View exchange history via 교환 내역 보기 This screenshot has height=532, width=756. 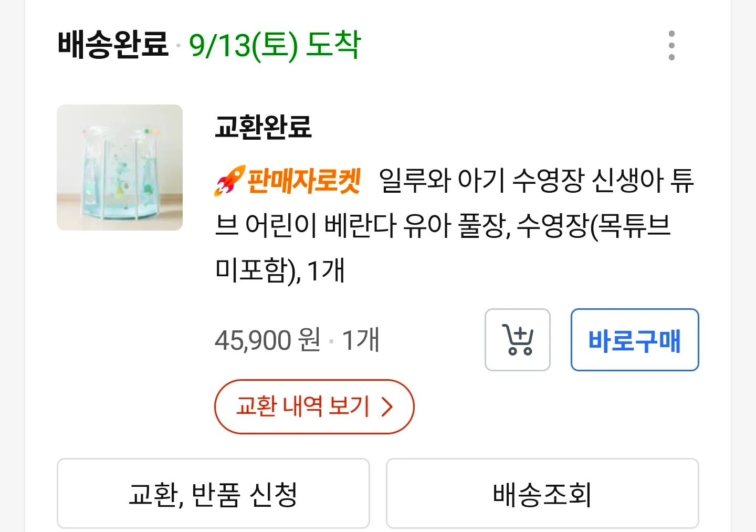(303, 406)
